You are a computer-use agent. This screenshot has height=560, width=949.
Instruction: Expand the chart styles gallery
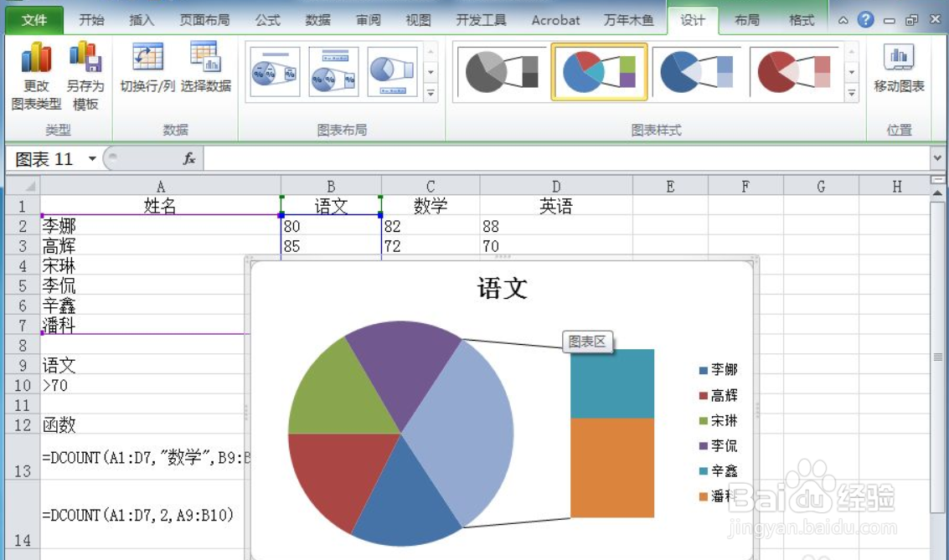[853, 93]
